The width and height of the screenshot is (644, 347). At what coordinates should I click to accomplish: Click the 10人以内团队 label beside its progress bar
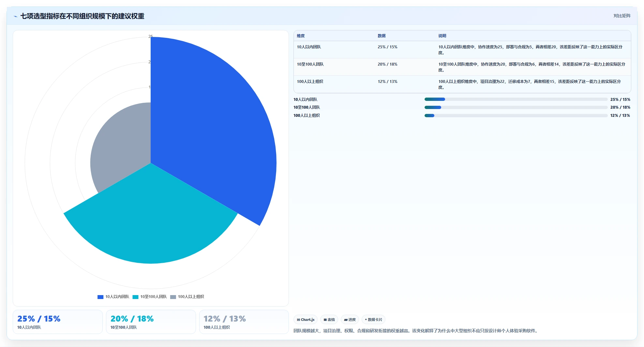pyautogui.click(x=305, y=100)
